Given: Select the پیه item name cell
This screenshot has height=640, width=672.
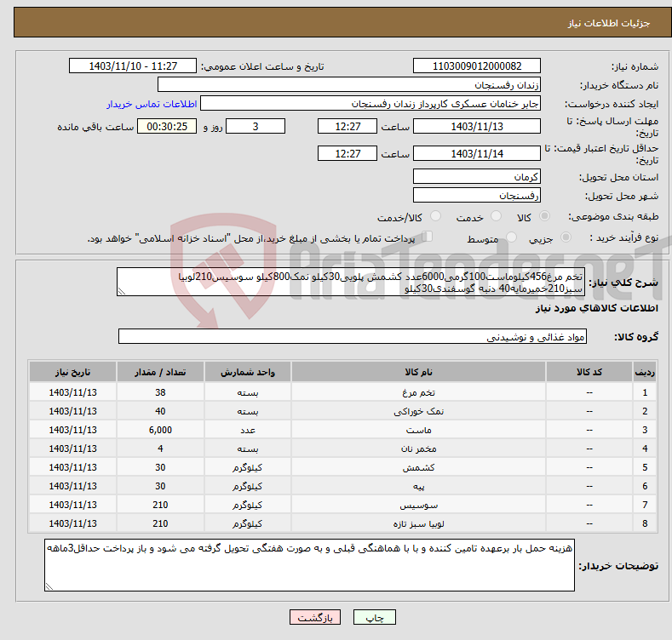Looking at the screenshot, I should coord(419,486).
